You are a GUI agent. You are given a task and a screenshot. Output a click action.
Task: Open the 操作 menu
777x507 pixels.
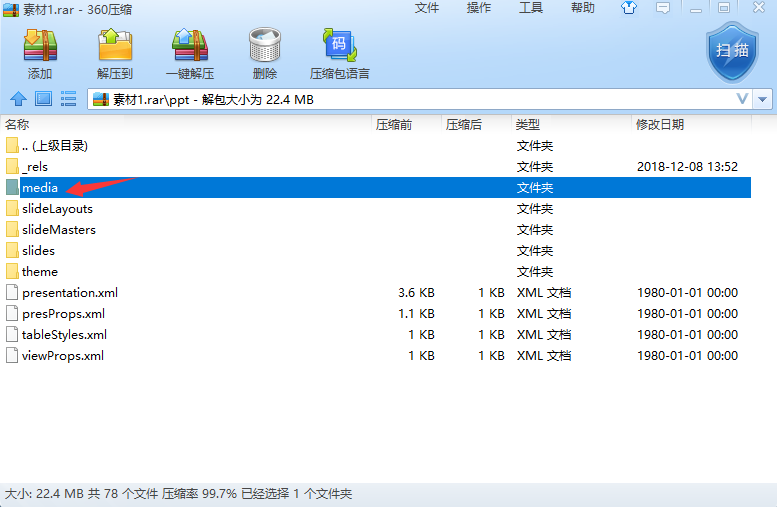pyautogui.click(x=479, y=8)
